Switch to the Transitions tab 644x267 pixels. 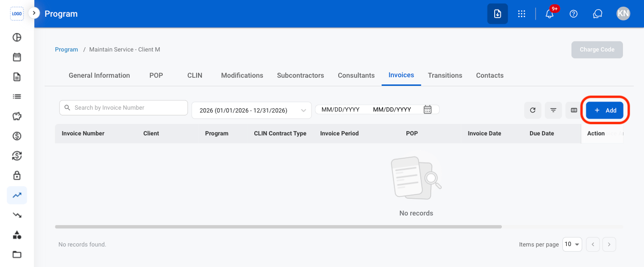pyautogui.click(x=445, y=75)
